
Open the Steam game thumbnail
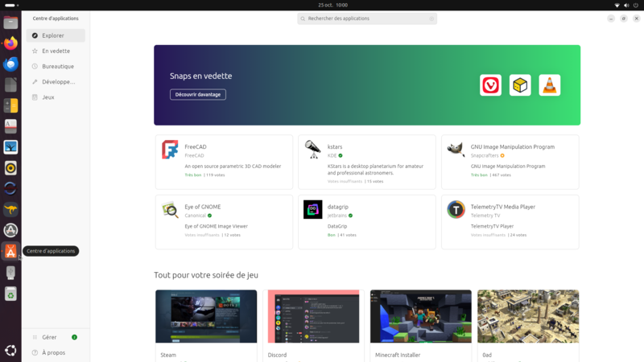tap(206, 316)
